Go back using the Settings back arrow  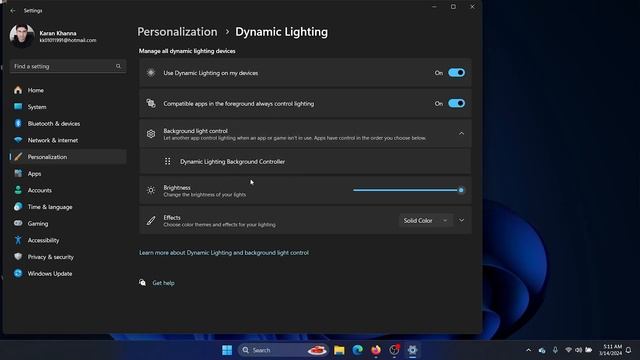(x=13, y=11)
